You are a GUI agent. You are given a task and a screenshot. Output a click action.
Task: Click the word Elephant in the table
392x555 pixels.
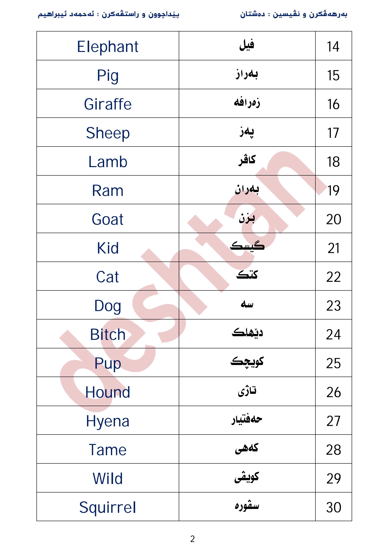tap(107, 47)
